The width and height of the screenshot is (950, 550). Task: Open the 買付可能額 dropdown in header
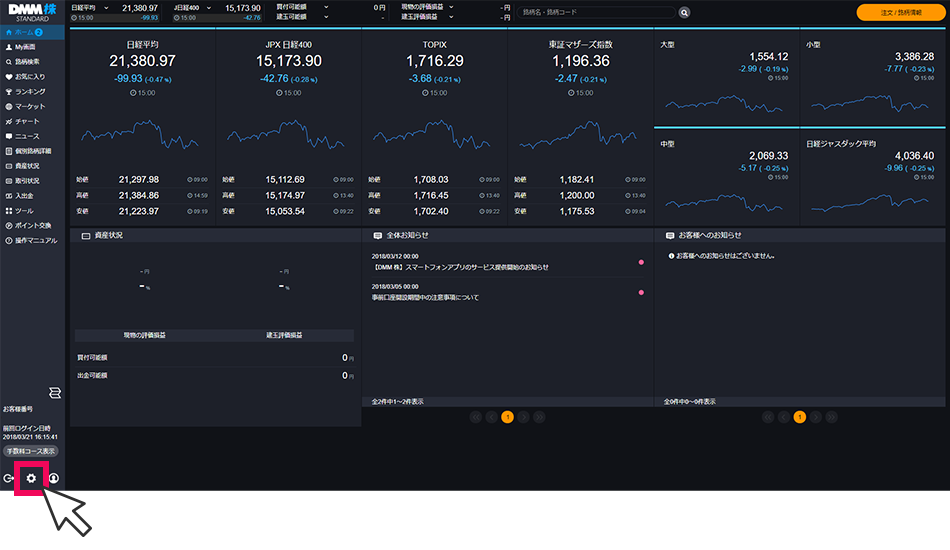pos(325,7)
